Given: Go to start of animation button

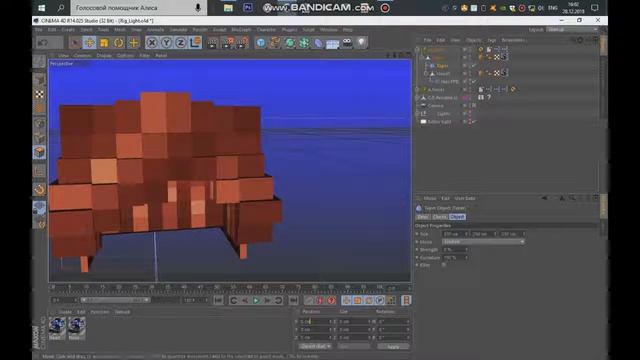Looking at the screenshot, I should (218, 300).
